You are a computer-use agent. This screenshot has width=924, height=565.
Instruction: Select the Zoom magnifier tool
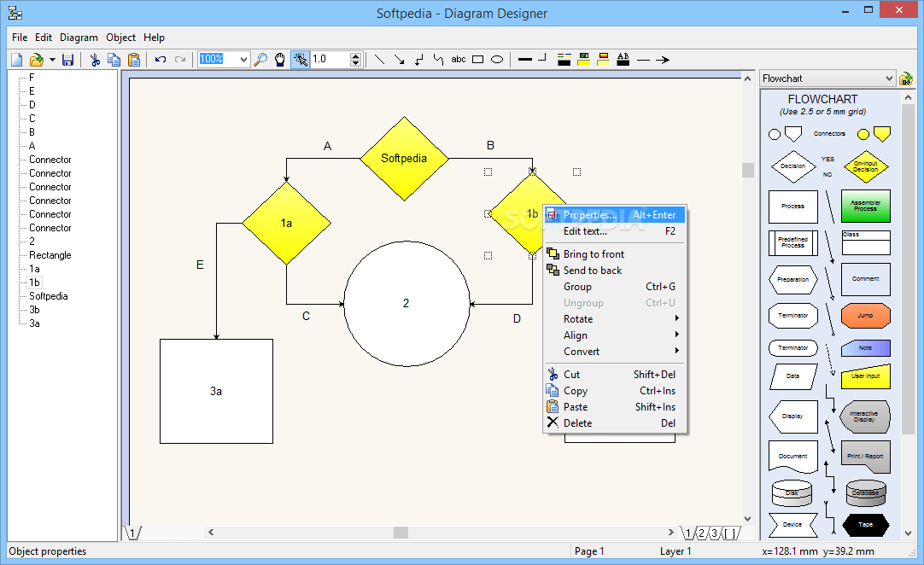point(261,60)
